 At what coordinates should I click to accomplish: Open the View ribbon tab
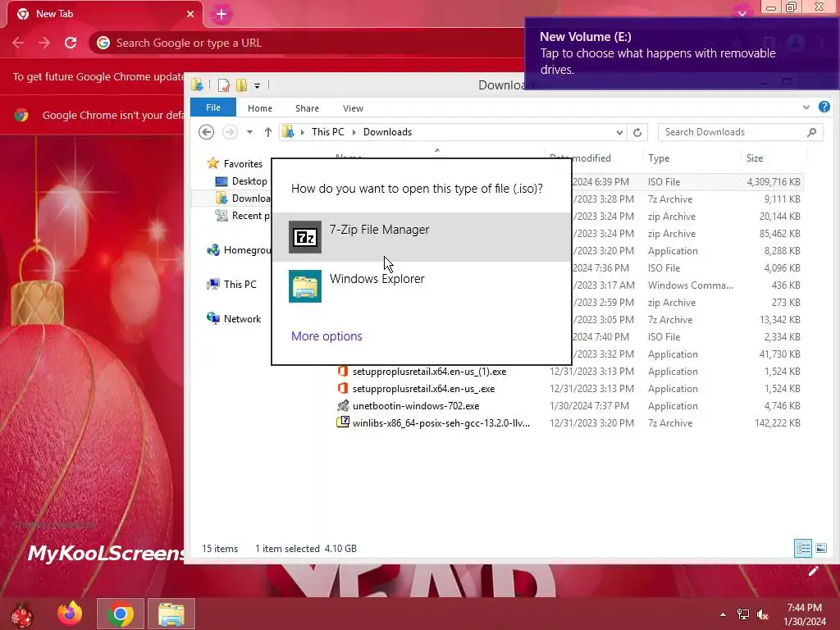353,107
